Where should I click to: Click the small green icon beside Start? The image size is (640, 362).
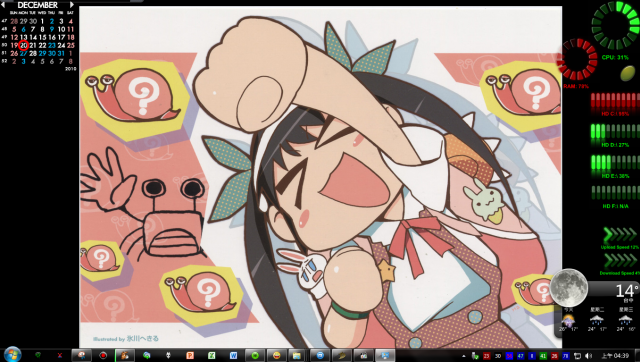coord(38,355)
